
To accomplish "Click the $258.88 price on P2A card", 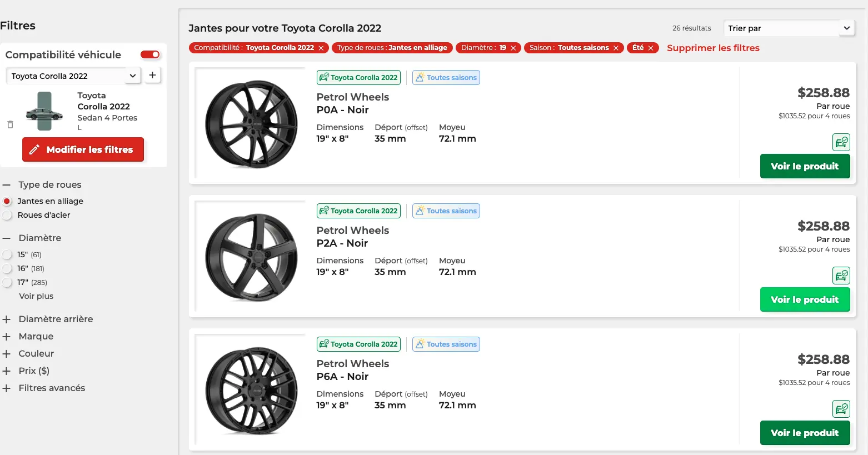I will 824,226.
